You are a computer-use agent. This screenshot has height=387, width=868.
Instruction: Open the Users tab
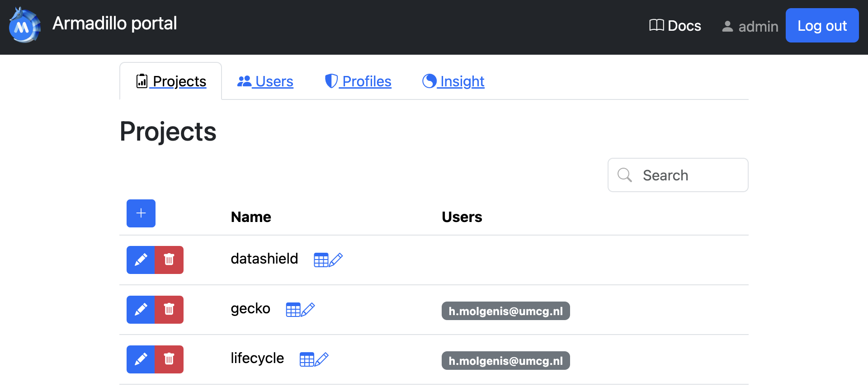coord(265,81)
